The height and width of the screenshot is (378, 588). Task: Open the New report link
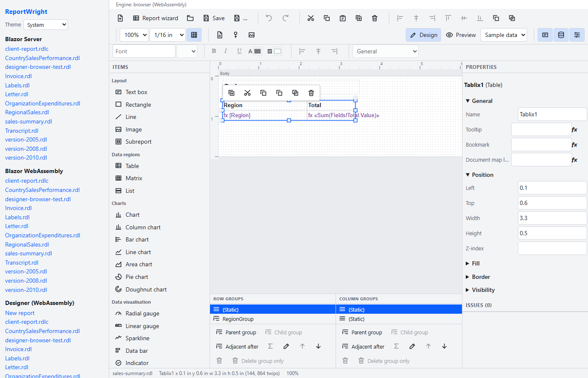[20, 313]
